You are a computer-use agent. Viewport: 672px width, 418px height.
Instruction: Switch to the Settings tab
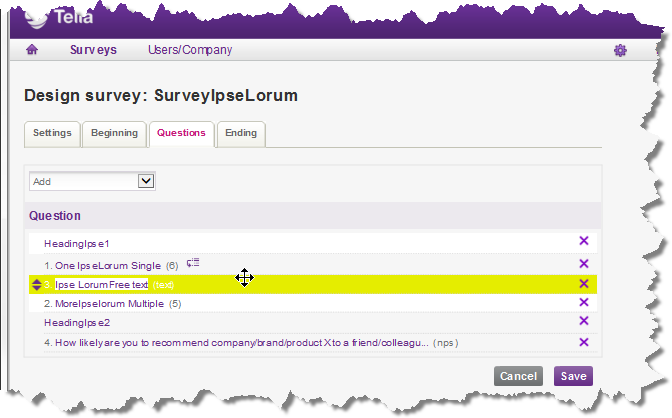click(x=52, y=133)
